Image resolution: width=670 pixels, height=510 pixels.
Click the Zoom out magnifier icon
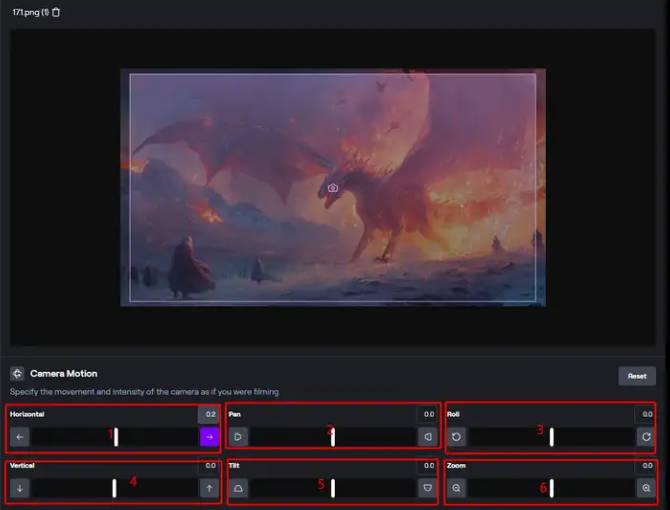pos(456,488)
